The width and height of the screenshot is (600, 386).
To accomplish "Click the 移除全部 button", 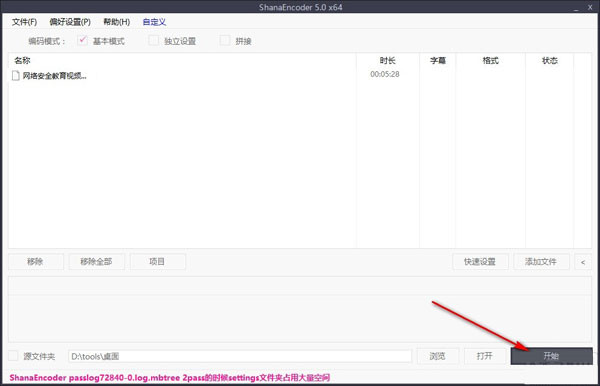I will tap(96, 262).
